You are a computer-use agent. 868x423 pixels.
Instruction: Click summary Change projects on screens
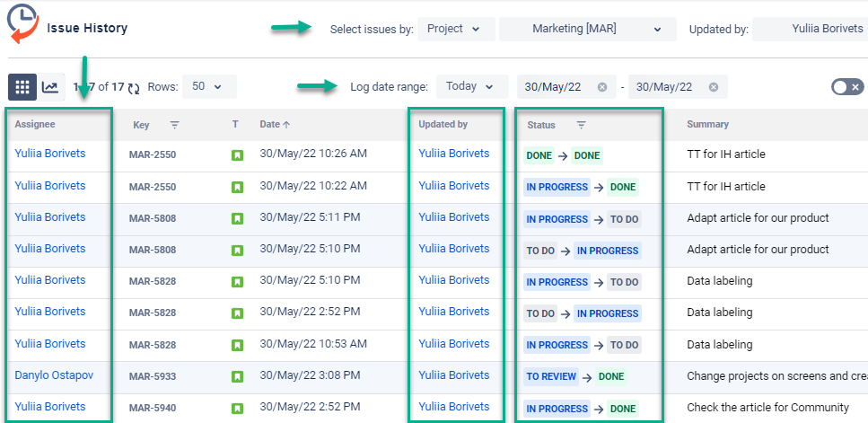(777, 376)
